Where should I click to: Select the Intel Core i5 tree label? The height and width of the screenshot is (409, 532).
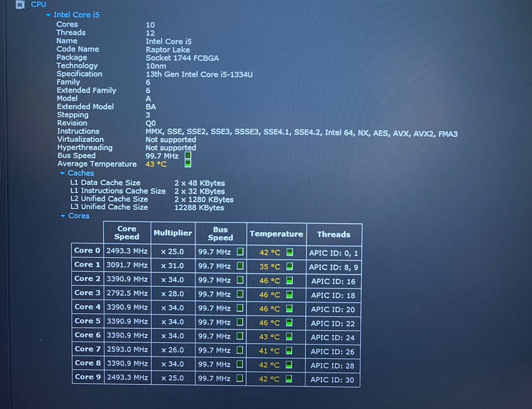point(77,15)
